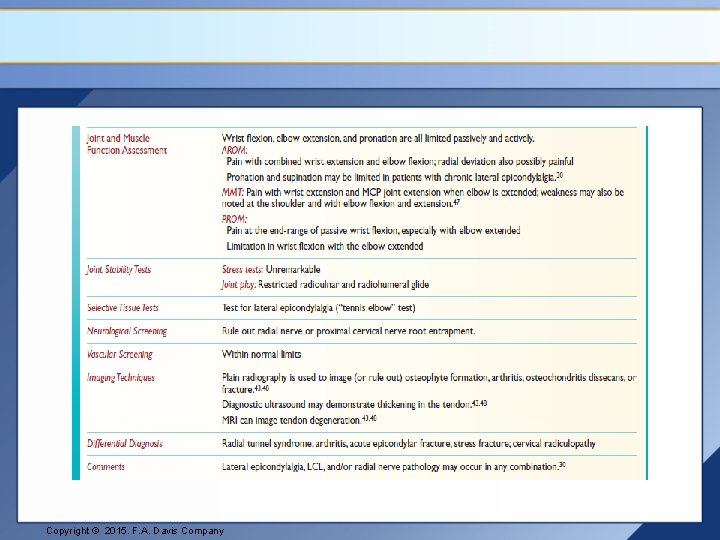
Task: Click the red 'MMT:' label
Action: [x=233, y=192]
